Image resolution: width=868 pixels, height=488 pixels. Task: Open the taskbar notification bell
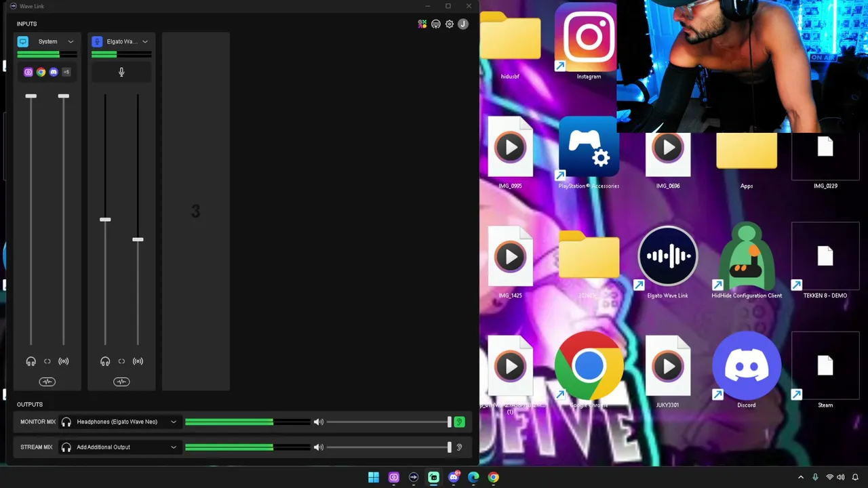[855, 478]
